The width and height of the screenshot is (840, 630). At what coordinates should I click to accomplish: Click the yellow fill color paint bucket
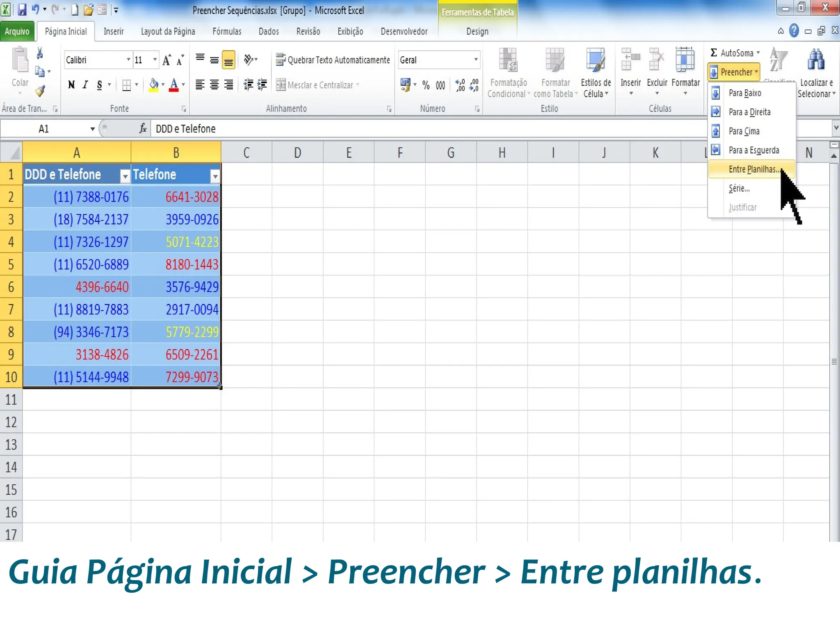tap(153, 85)
